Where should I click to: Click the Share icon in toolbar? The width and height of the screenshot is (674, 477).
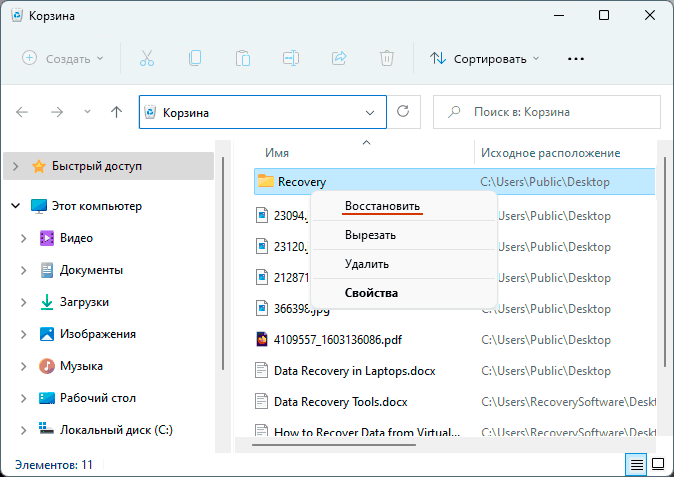point(339,58)
